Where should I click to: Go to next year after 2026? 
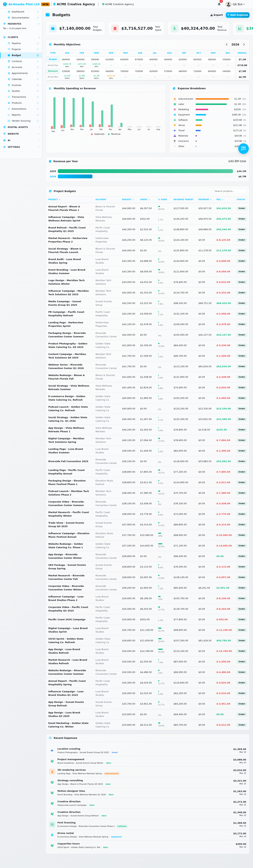(244, 44)
